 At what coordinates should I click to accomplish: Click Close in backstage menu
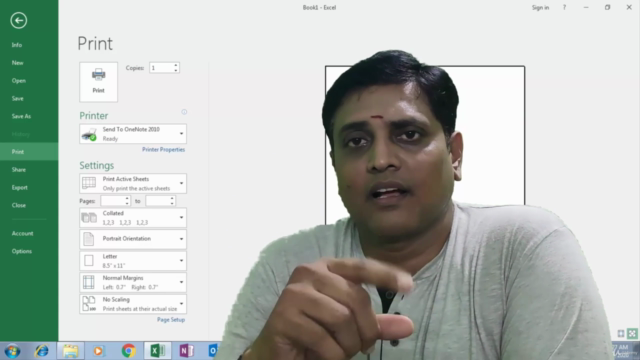[x=19, y=205]
